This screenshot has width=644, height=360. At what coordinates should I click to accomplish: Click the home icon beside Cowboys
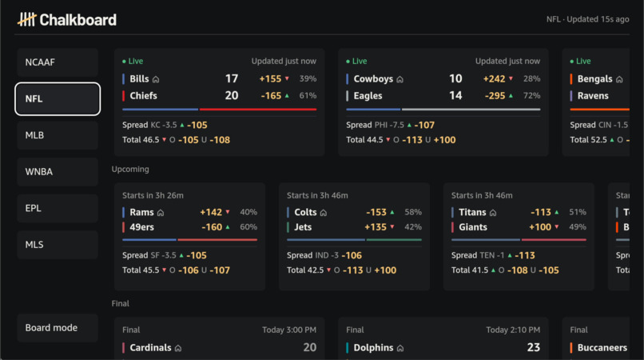pos(400,79)
